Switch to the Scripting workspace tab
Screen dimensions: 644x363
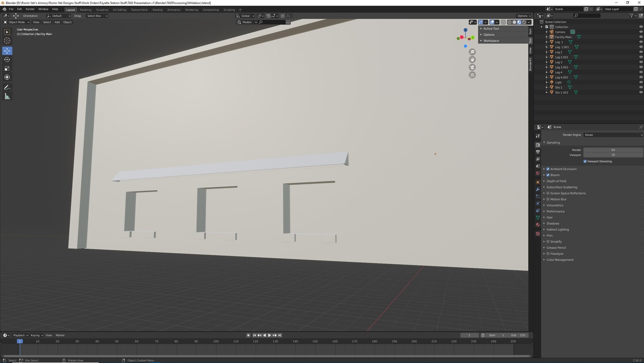point(229,10)
